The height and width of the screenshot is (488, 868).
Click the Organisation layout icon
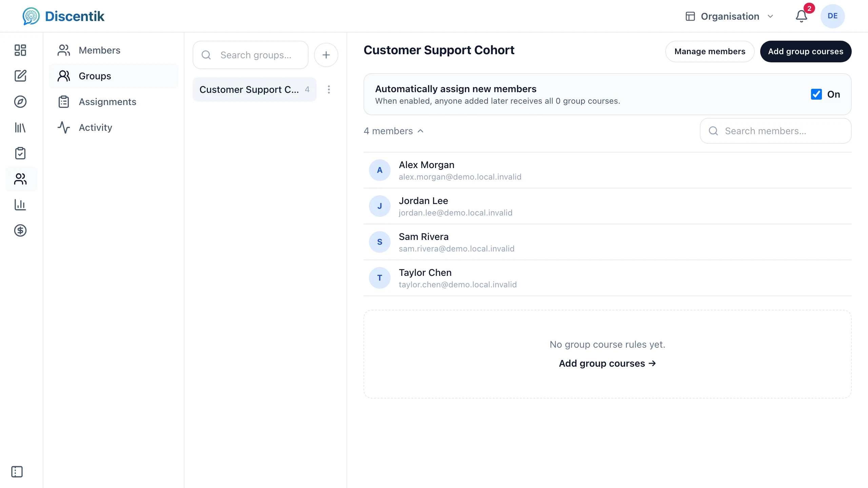(x=690, y=16)
